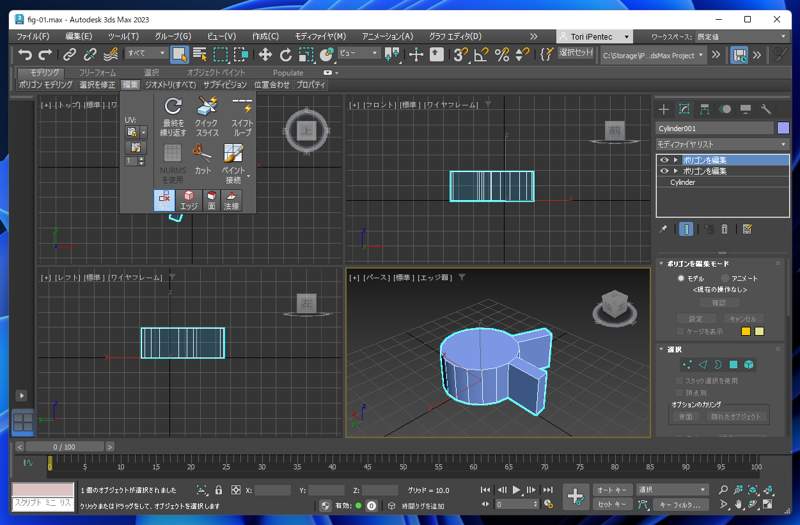Image resolution: width=800 pixels, height=525 pixels.
Task: Switch to the フリーフォーム ribbon tab
Action: pyautogui.click(x=97, y=72)
